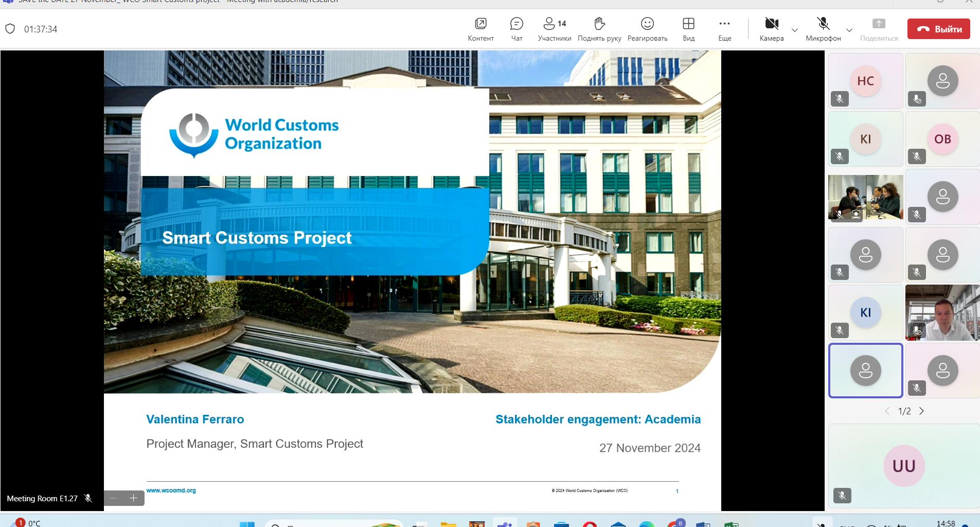Screen dimensions: 980x527
Task: Show the Участники list
Action: (555, 29)
